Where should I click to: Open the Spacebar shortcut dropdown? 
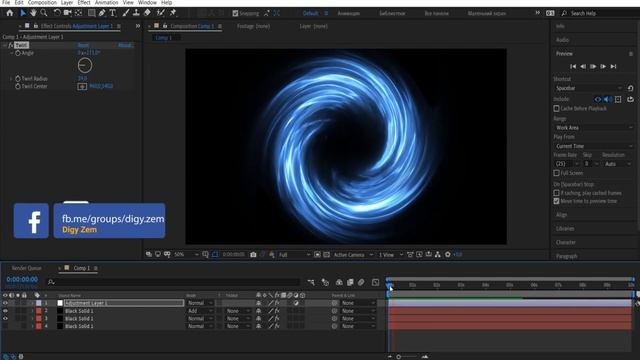pos(589,88)
